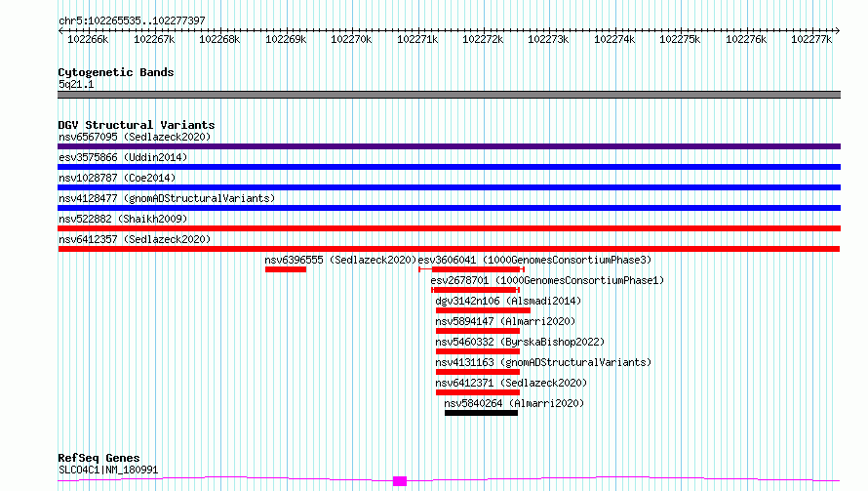This screenshot has width=868, height=491.
Task: Open the nsv5894147 (Almarri2020) label
Action: (x=505, y=321)
